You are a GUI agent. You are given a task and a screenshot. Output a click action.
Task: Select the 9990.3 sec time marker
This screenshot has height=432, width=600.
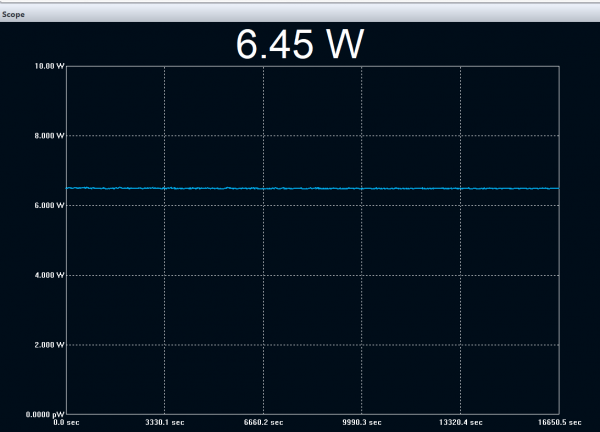pos(361,423)
